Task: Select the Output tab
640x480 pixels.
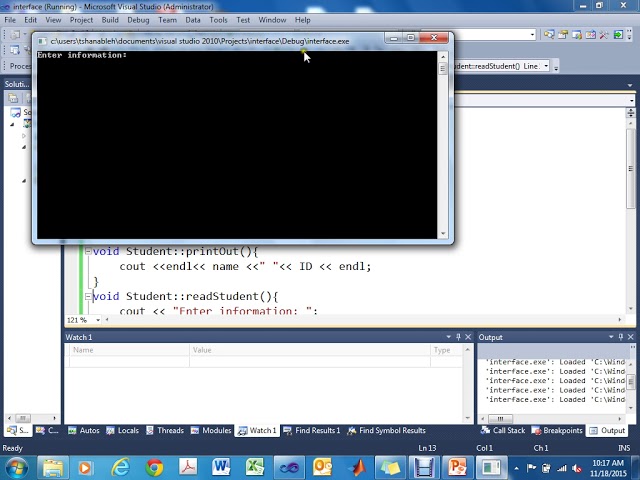Action: pos(607,431)
